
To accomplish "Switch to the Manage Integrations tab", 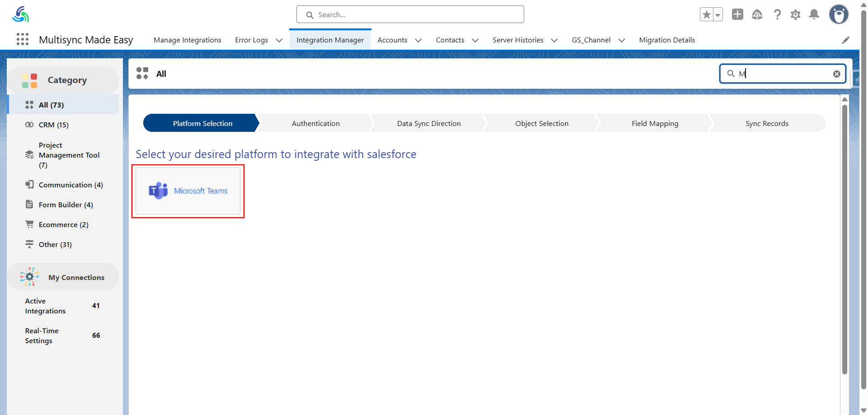I will click(187, 40).
